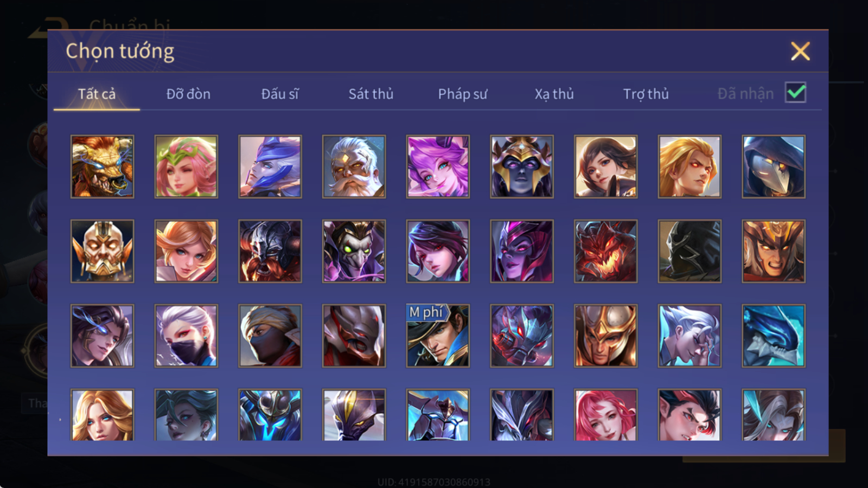
Task: Pick the purple-haired bunny girl hero
Action: click(438, 166)
